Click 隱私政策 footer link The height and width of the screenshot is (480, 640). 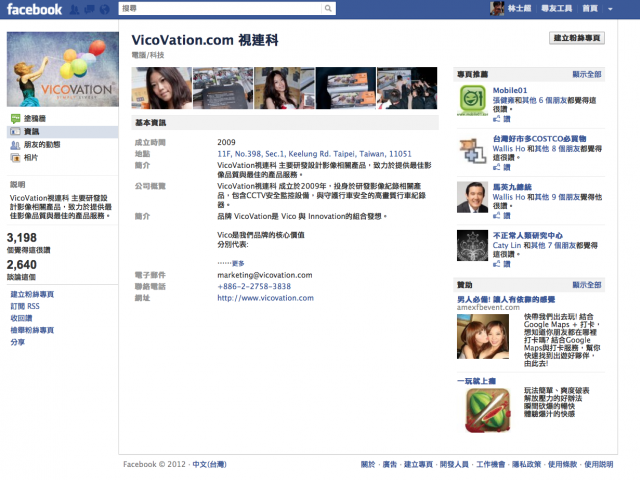[527, 464]
